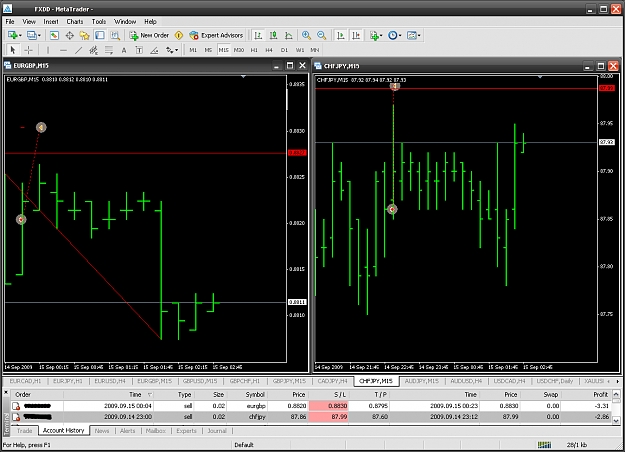
Task: Set timeframe to M1
Action: pos(193,50)
